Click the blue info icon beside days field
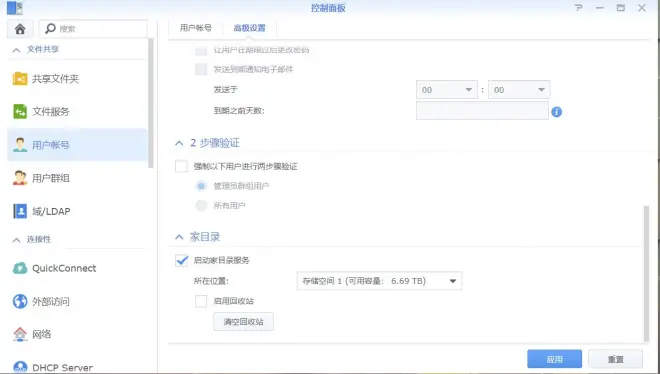The width and height of the screenshot is (660, 374). pyautogui.click(x=556, y=112)
